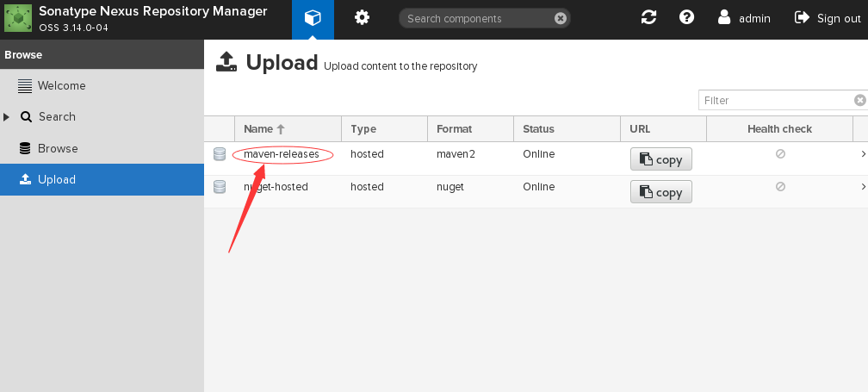Image resolution: width=868 pixels, height=392 pixels.
Task: Refresh the page with refresh icon
Action: click(648, 18)
